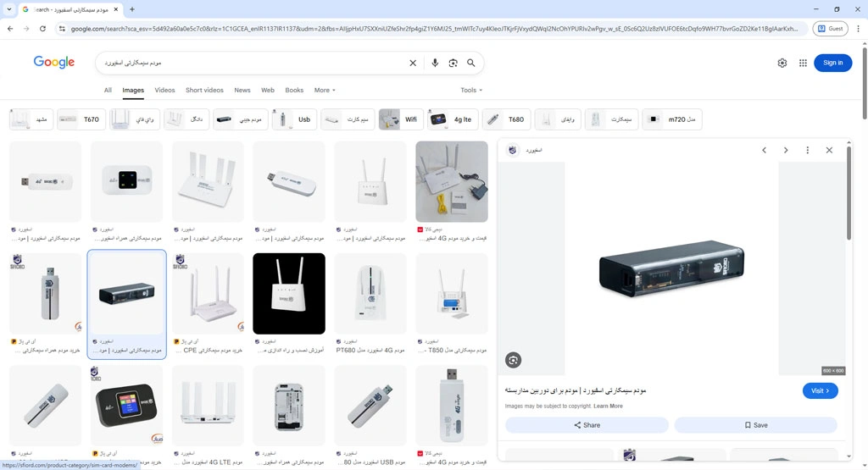Go to next image in preview panel
Image resolution: width=868 pixels, height=470 pixels.
786,150
